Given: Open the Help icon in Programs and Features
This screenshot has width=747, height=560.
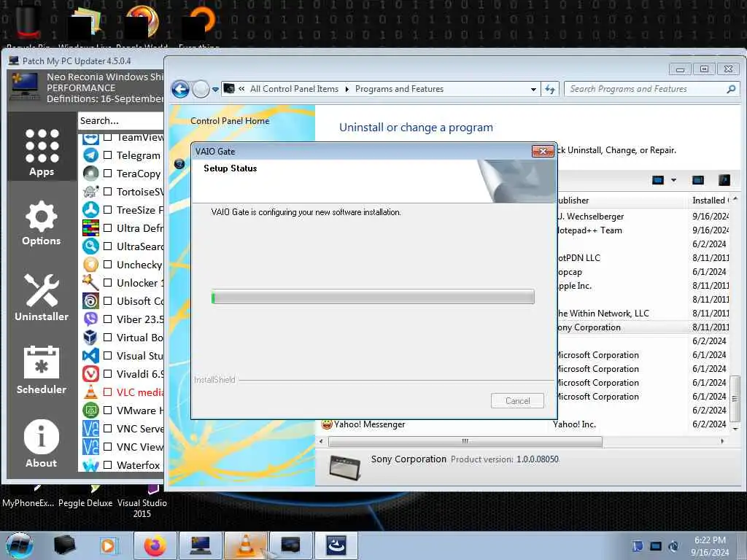Looking at the screenshot, I should [x=724, y=180].
